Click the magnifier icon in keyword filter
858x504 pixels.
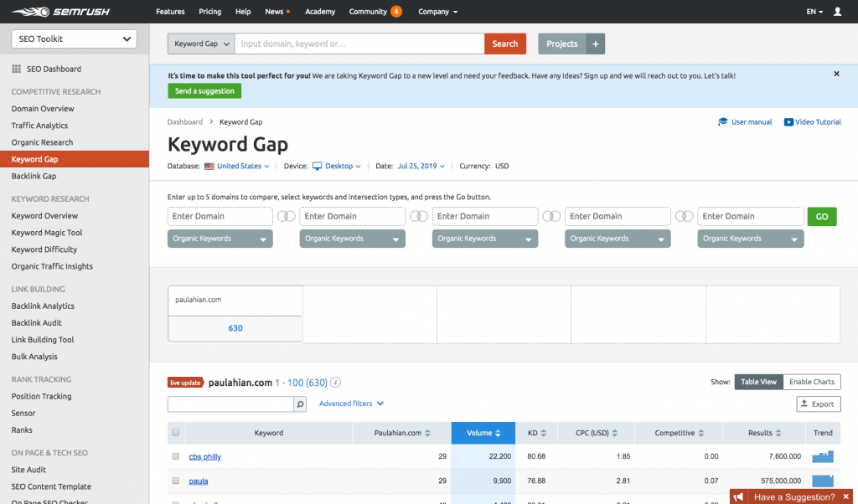point(300,404)
